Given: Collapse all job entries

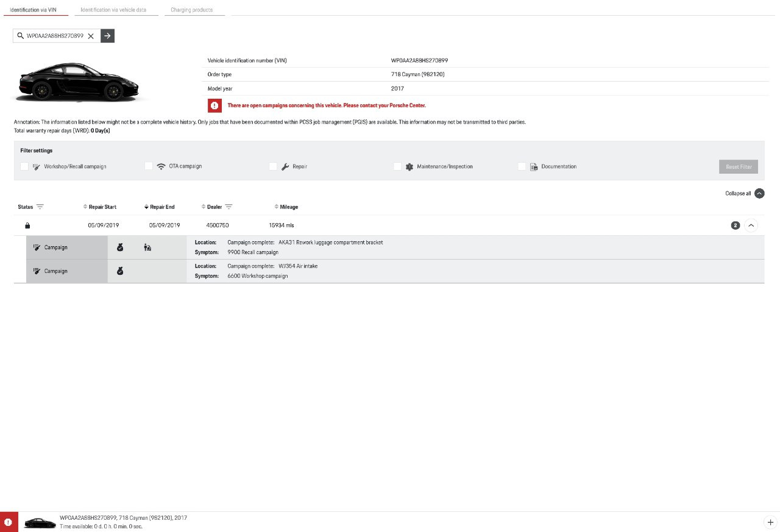Looking at the screenshot, I should click(759, 193).
